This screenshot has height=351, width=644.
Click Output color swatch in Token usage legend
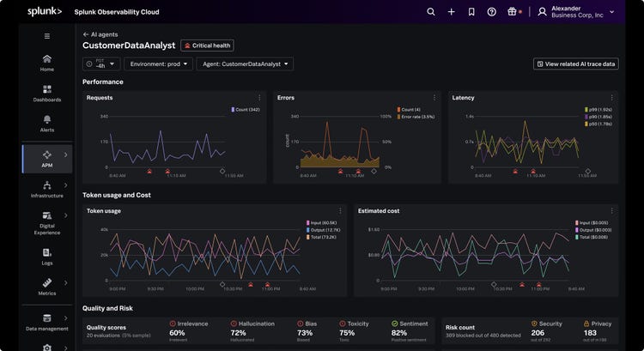[308, 230]
